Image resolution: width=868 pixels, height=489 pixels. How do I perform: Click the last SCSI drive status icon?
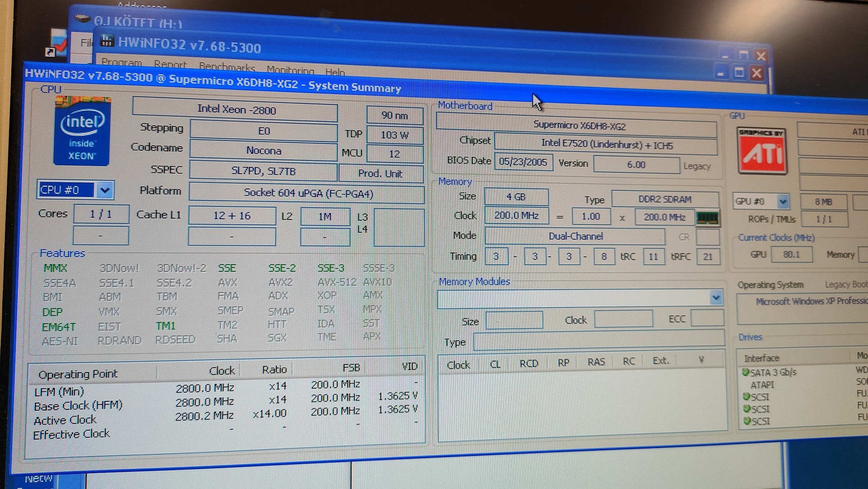(x=746, y=421)
